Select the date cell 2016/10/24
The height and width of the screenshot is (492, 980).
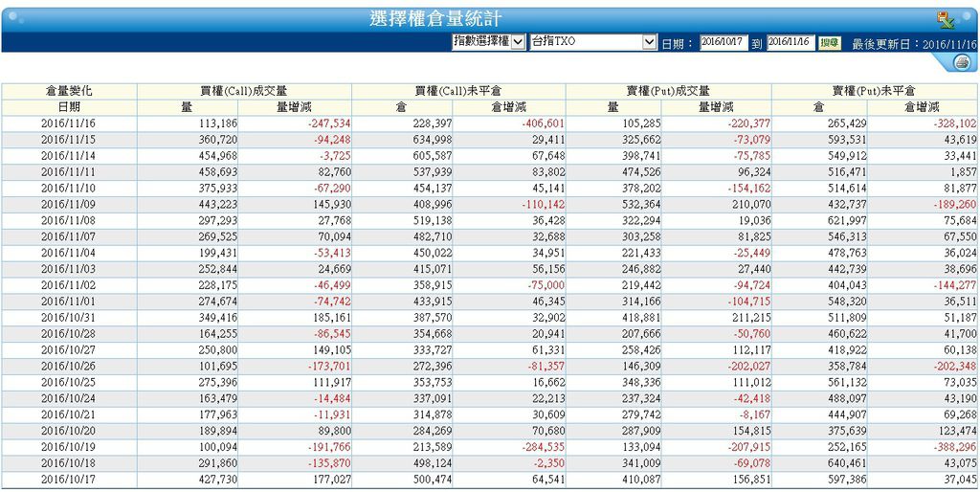68,399
